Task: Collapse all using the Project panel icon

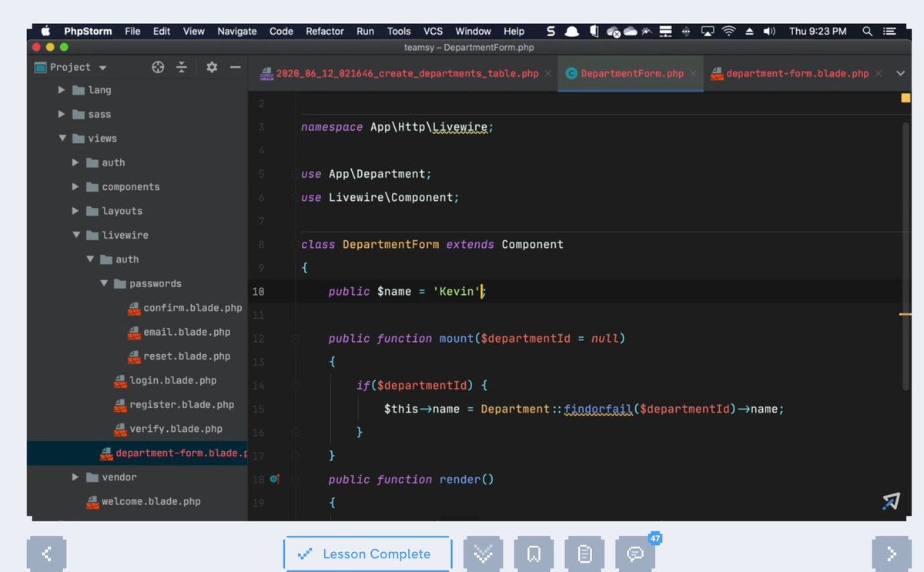Action: tap(182, 67)
